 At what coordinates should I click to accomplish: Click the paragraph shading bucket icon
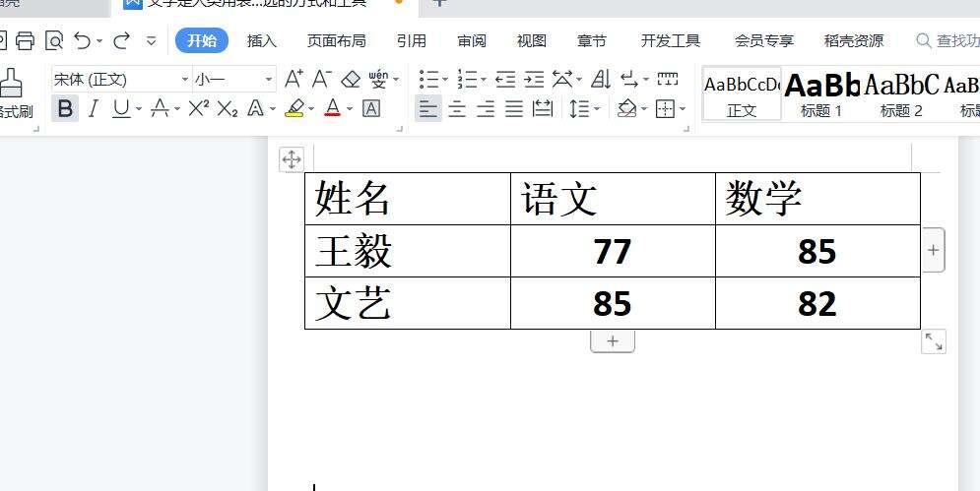(626, 108)
